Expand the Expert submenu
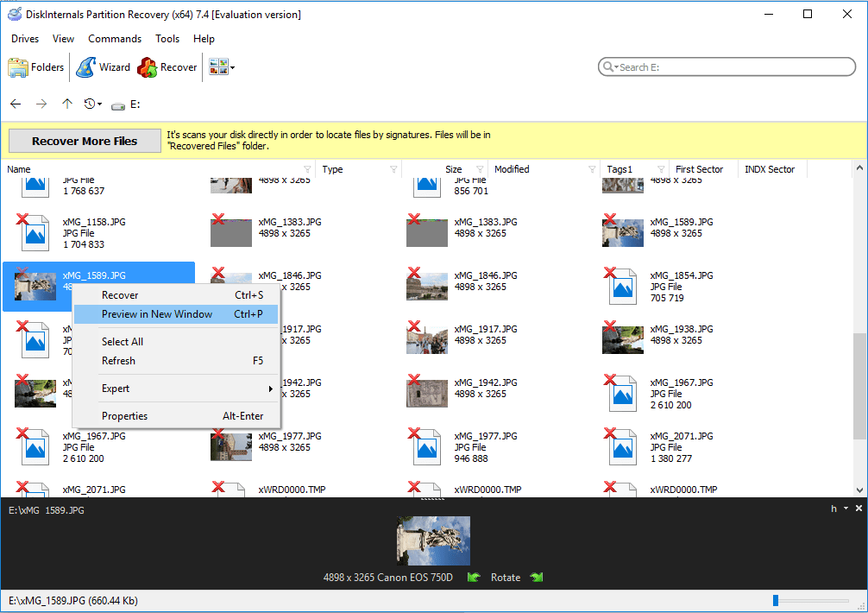The height and width of the screenshot is (613, 868). 177,389
